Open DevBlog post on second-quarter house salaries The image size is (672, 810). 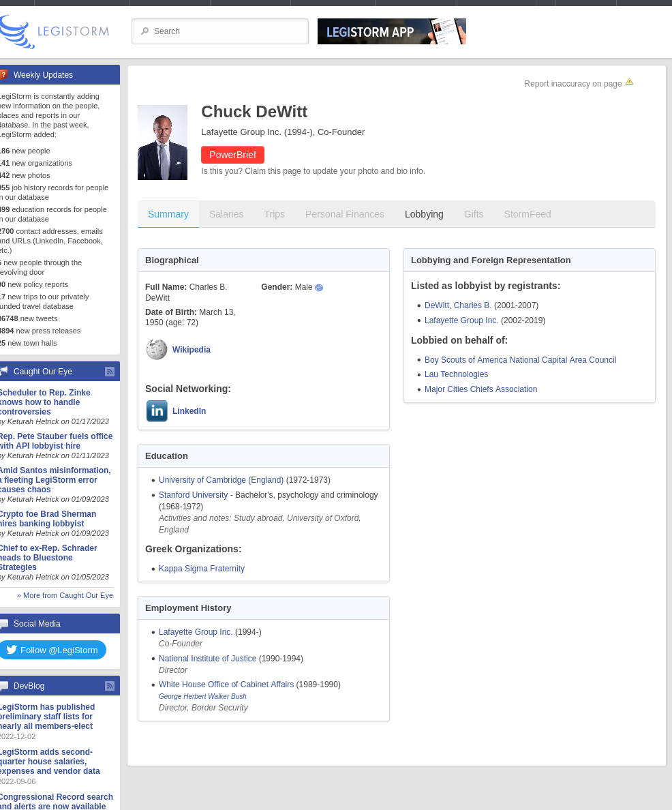coord(50,762)
